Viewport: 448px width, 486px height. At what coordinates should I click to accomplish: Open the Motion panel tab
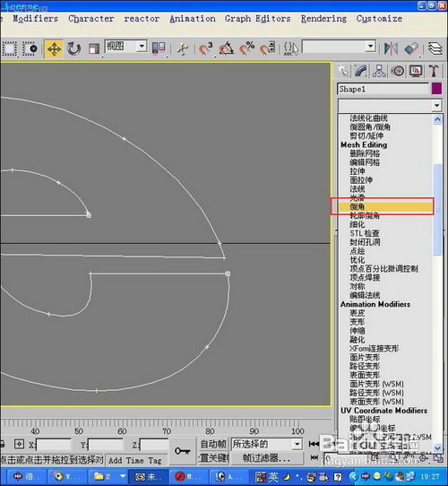pos(398,71)
